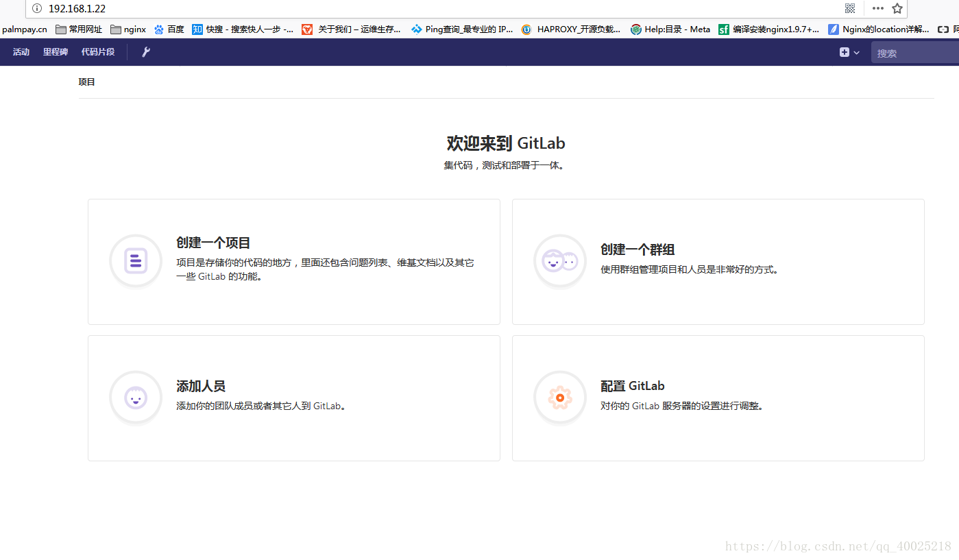Open the 常用网址 bookmarks folder

tap(79, 29)
